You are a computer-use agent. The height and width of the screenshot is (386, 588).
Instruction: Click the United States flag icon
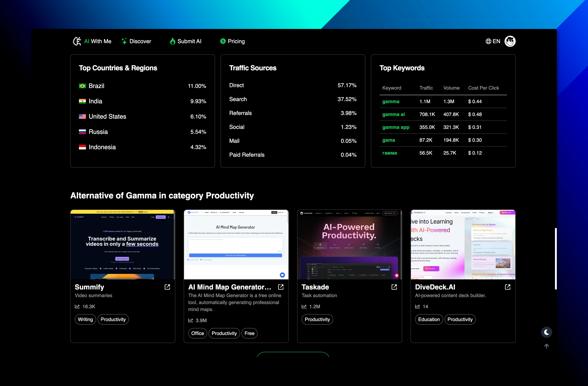82,116
